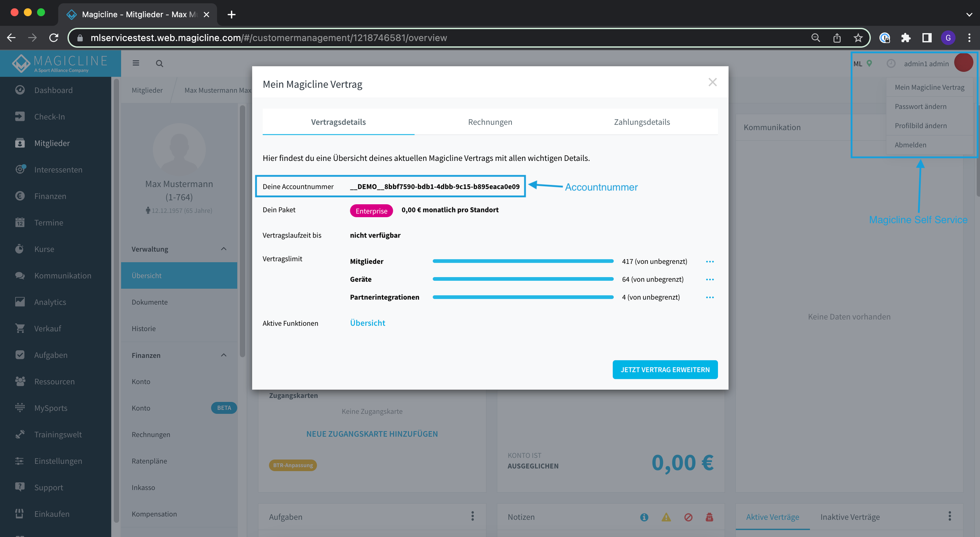Image resolution: width=980 pixels, height=537 pixels.
Task: Open Ressourcen section
Action: (55, 381)
